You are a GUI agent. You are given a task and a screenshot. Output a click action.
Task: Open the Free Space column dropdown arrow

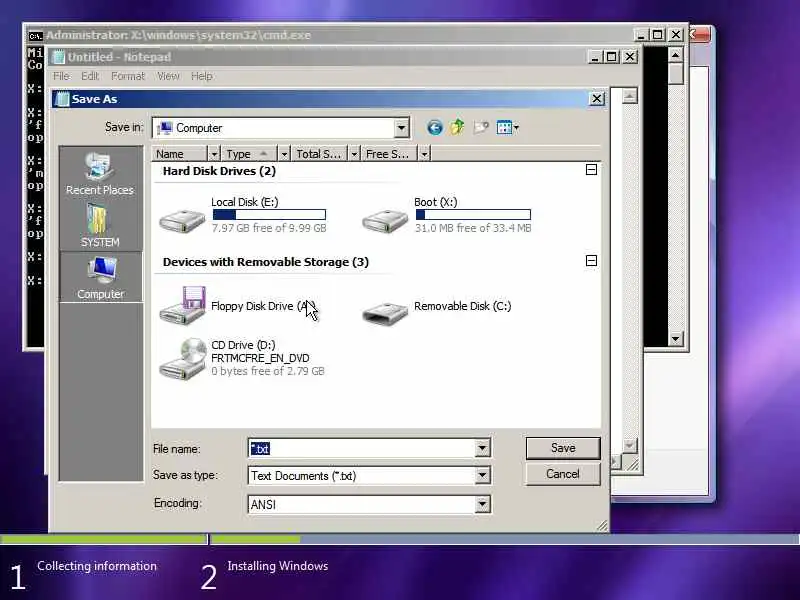424,154
